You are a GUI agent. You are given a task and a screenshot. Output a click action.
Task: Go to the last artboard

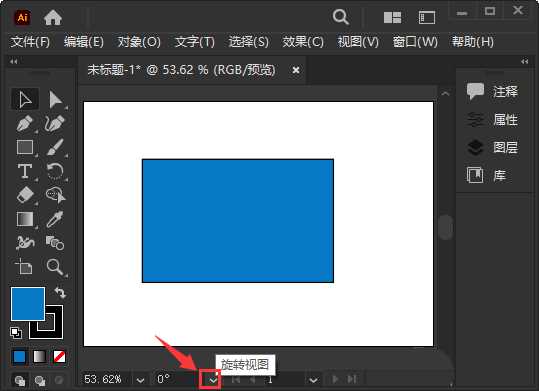tap(352, 380)
